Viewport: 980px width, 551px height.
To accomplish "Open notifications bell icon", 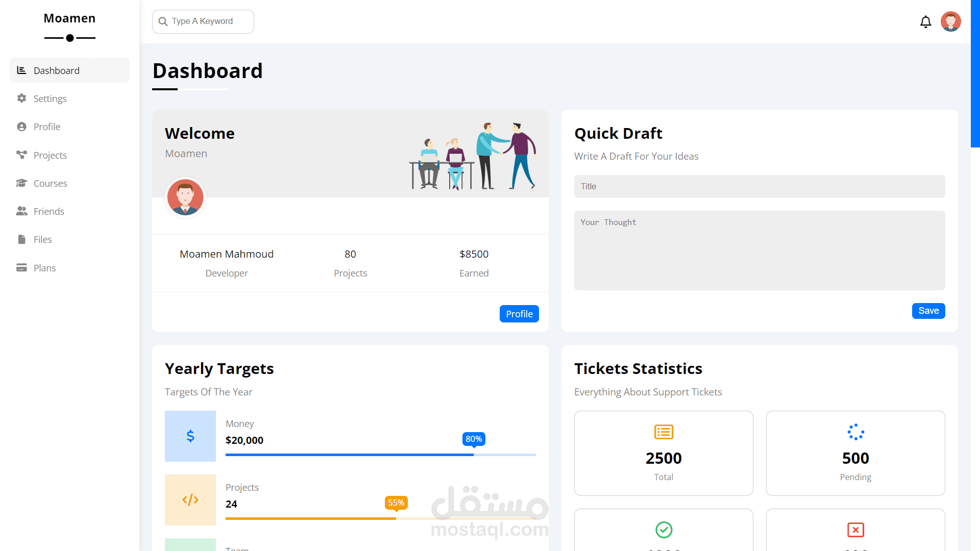I will (x=926, y=22).
